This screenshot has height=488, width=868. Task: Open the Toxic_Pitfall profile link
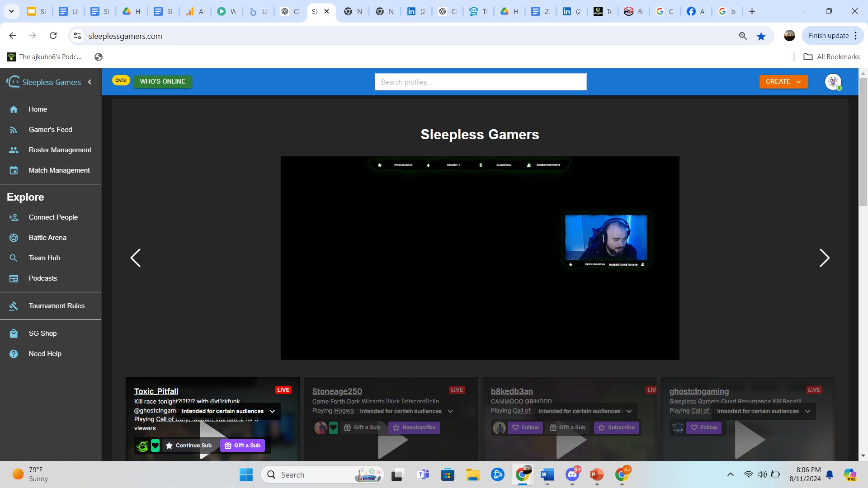(x=156, y=391)
